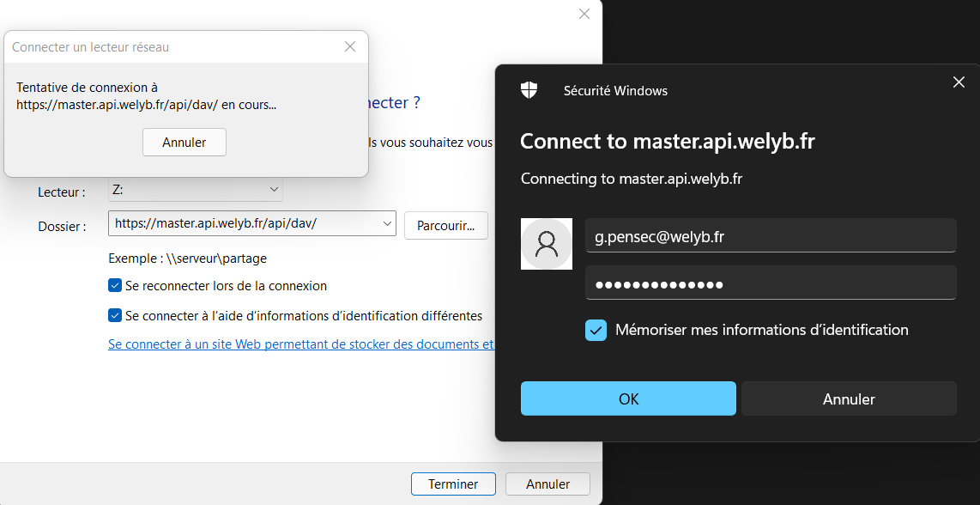980x505 pixels.
Task: Click the 'Exemple : \\serveur\partage' text
Action: (x=187, y=259)
